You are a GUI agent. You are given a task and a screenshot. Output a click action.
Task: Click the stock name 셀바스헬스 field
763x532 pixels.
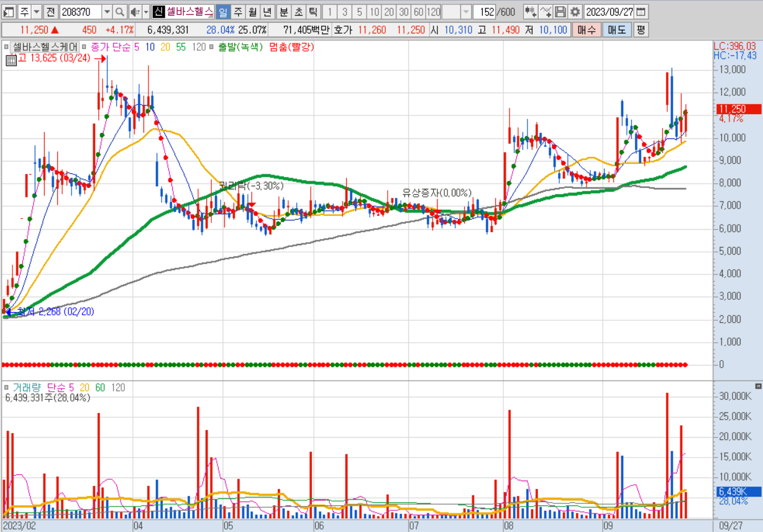point(190,12)
